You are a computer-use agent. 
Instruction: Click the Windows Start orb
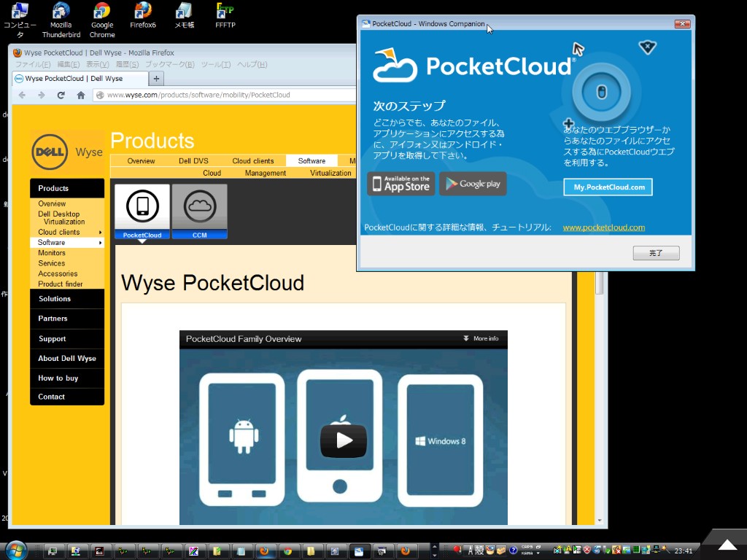tap(16, 551)
